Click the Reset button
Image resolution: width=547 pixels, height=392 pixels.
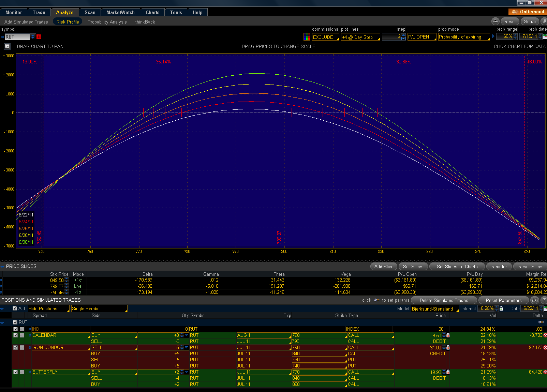pyautogui.click(x=510, y=21)
